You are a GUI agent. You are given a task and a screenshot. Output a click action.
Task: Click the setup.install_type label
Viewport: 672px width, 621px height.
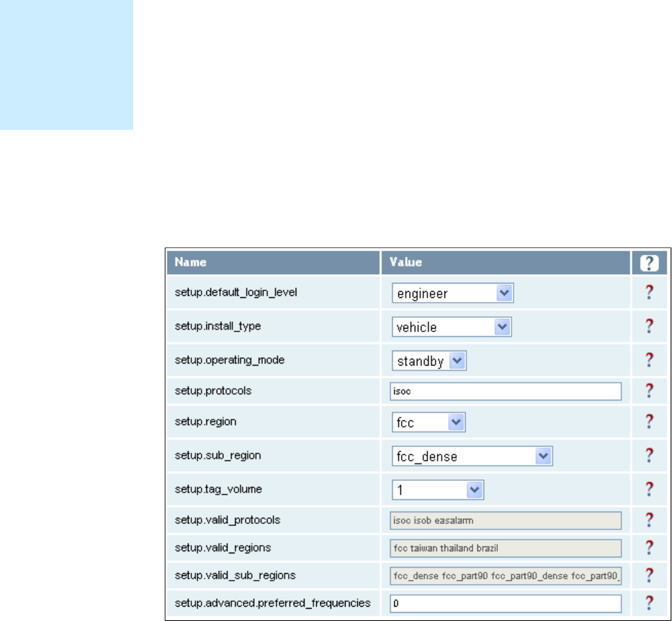coord(218,327)
